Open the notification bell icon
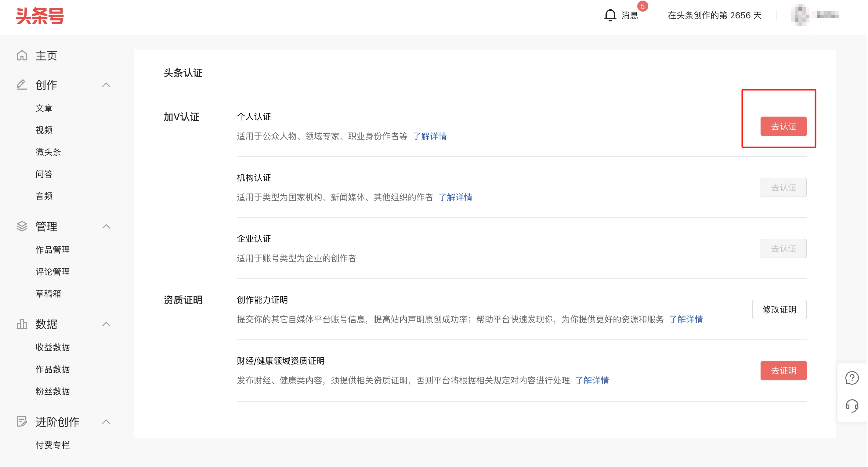 click(x=610, y=15)
